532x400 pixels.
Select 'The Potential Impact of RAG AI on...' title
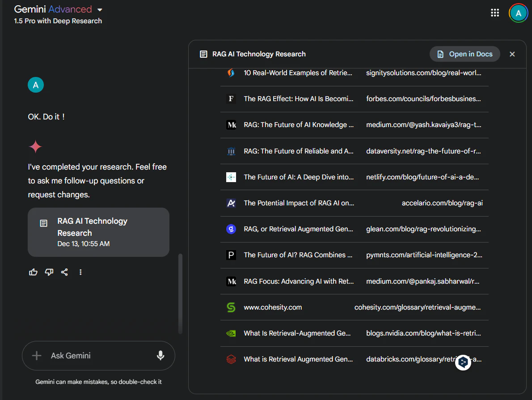click(x=299, y=203)
